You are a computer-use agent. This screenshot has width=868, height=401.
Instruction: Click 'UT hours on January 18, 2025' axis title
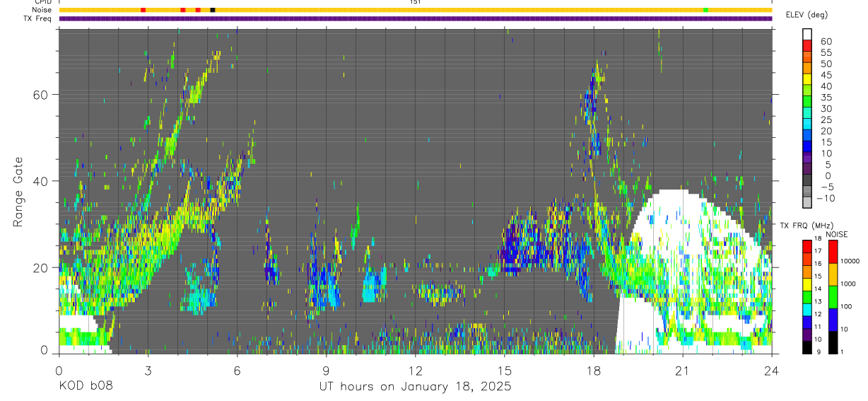pyautogui.click(x=415, y=388)
